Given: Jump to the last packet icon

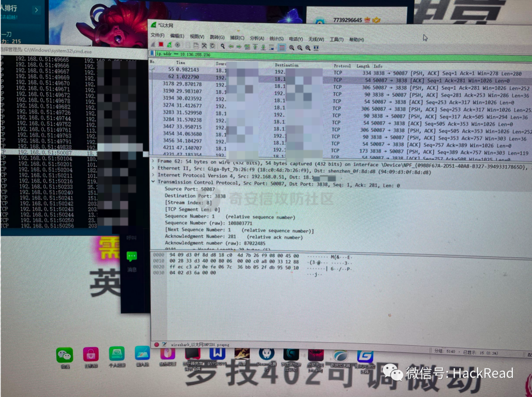Looking at the screenshot, I should tap(263, 47).
